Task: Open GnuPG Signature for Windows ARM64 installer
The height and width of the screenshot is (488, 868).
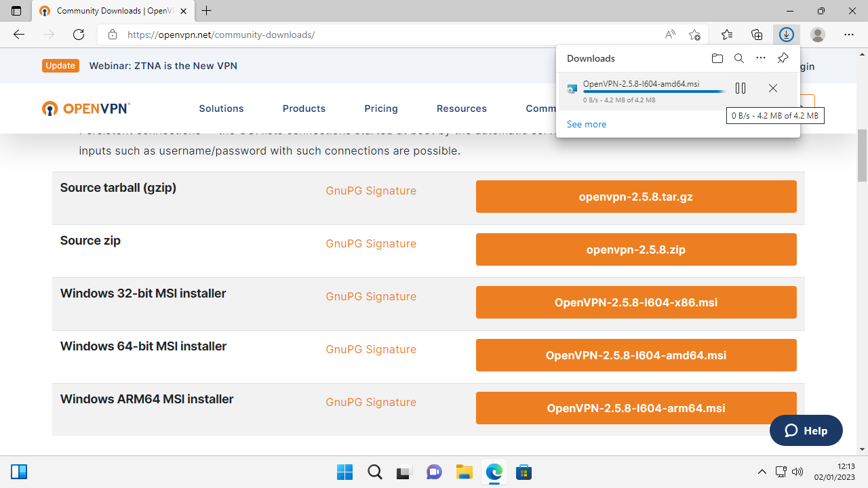Action: [x=371, y=403]
